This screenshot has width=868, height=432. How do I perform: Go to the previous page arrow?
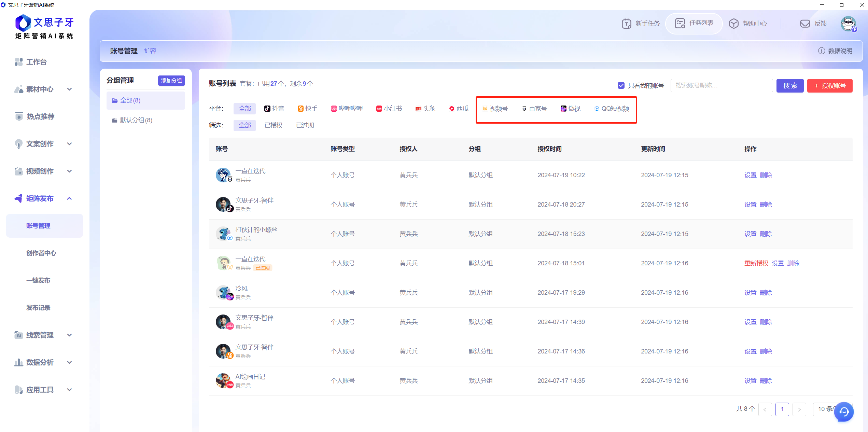765,409
